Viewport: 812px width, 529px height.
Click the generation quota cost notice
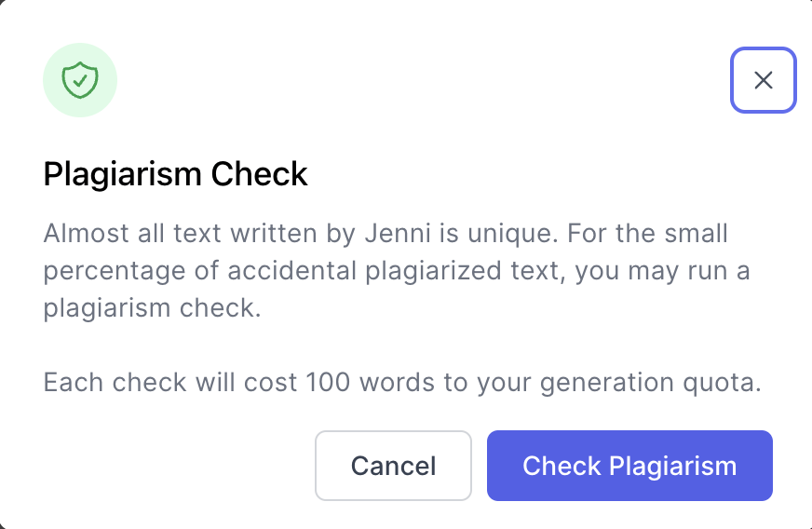click(402, 383)
